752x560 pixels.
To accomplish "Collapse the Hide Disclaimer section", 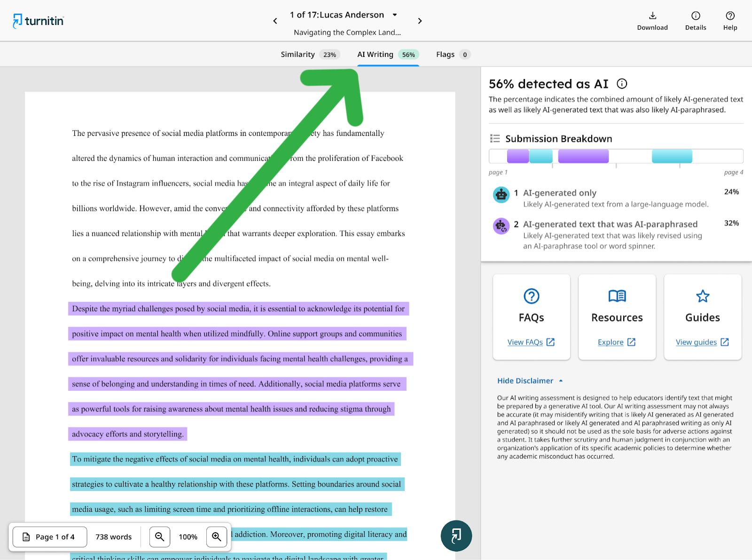I will [x=529, y=381].
